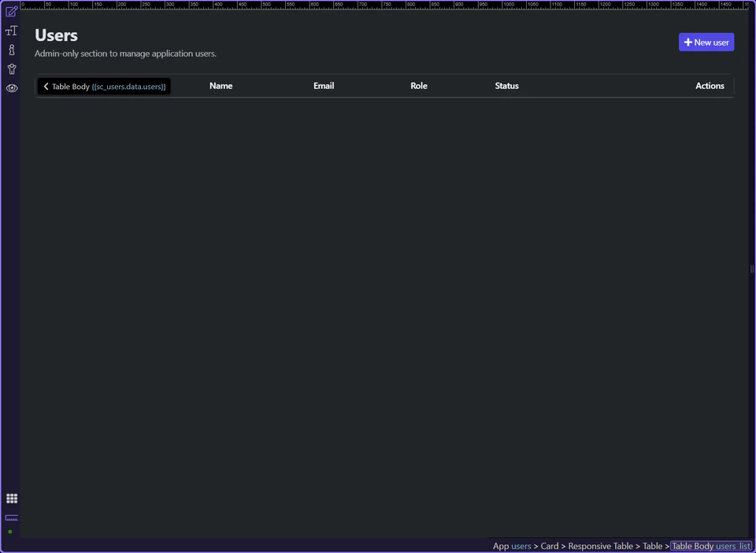
Task: Click the plus icon inside New user button
Action: point(687,42)
